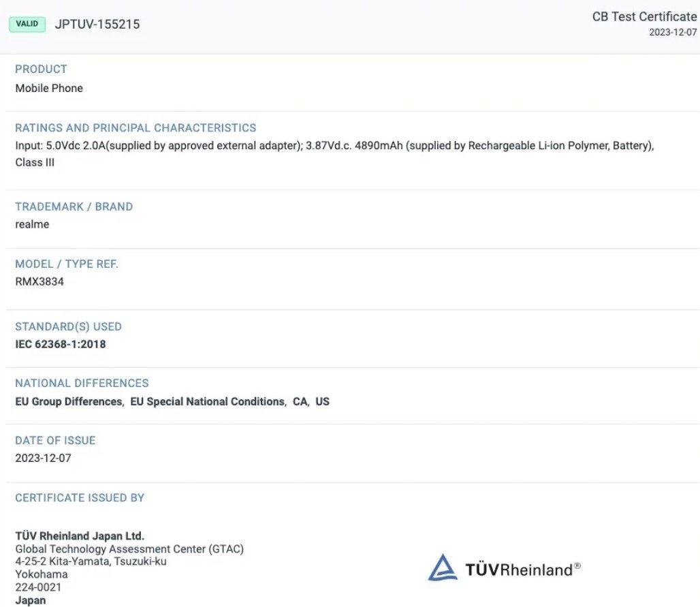This screenshot has height=607, width=700.
Task: Click the CB Test Certificate heading
Action: click(644, 17)
